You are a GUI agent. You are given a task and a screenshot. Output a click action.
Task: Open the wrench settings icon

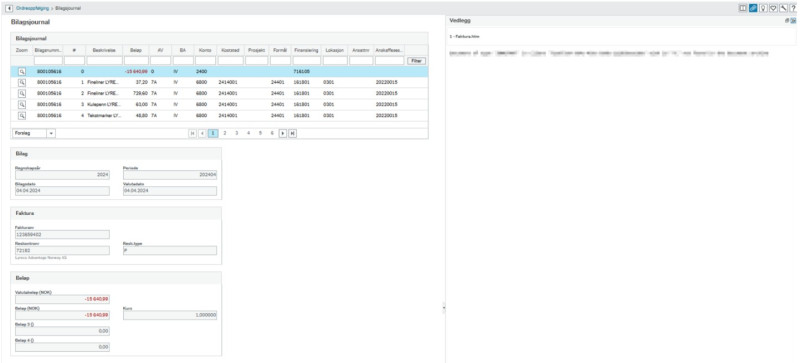point(783,8)
